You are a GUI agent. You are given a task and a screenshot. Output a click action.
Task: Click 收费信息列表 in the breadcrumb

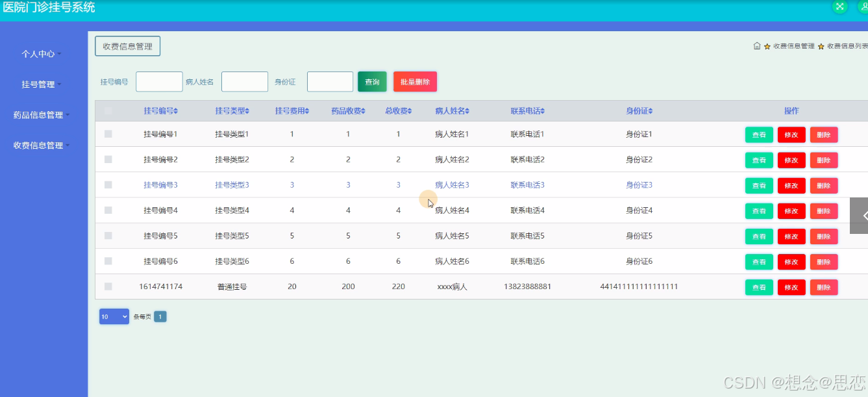[847, 46]
